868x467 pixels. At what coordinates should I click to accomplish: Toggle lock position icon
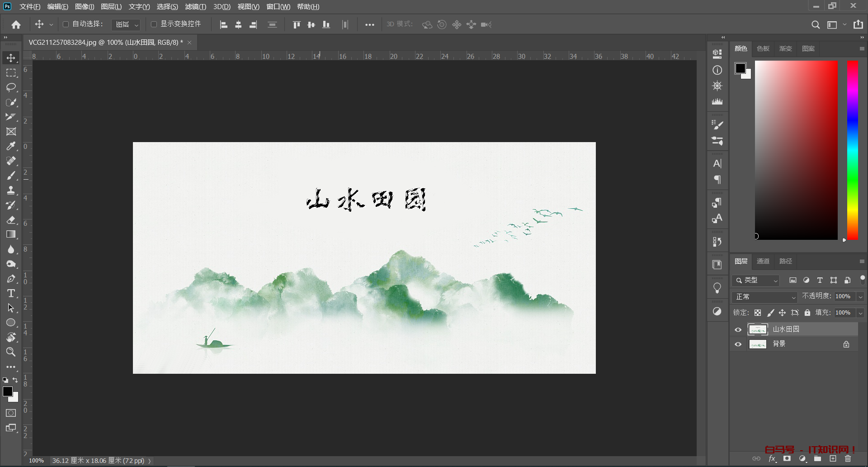(x=783, y=313)
